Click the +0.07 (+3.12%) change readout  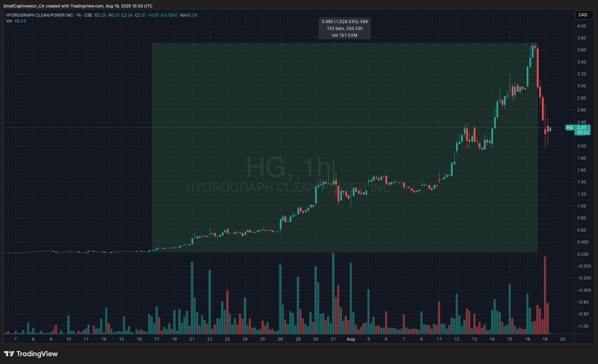point(163,15)
